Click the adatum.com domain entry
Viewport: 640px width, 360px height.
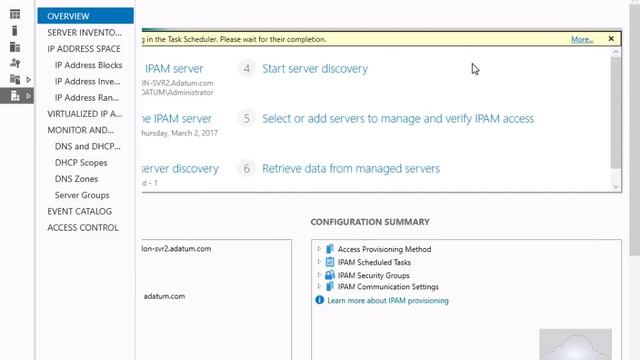164,296
